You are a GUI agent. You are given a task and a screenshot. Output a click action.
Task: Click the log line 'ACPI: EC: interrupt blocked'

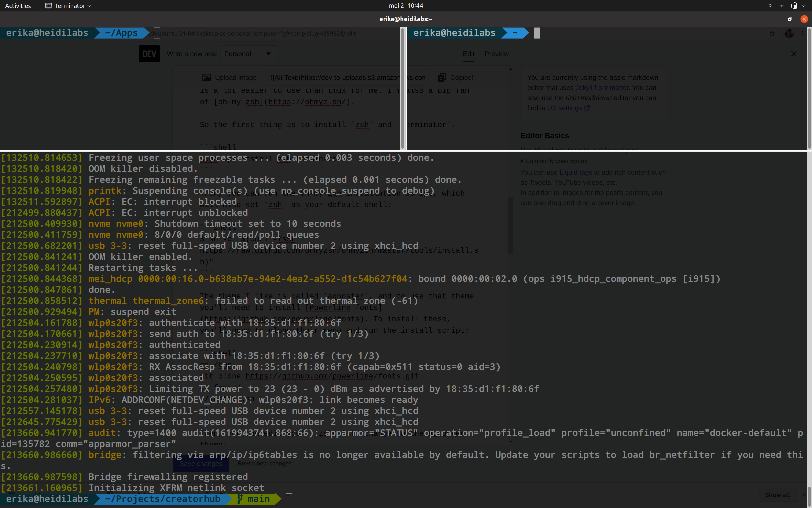pyautogui.click(x=162, y=202)
